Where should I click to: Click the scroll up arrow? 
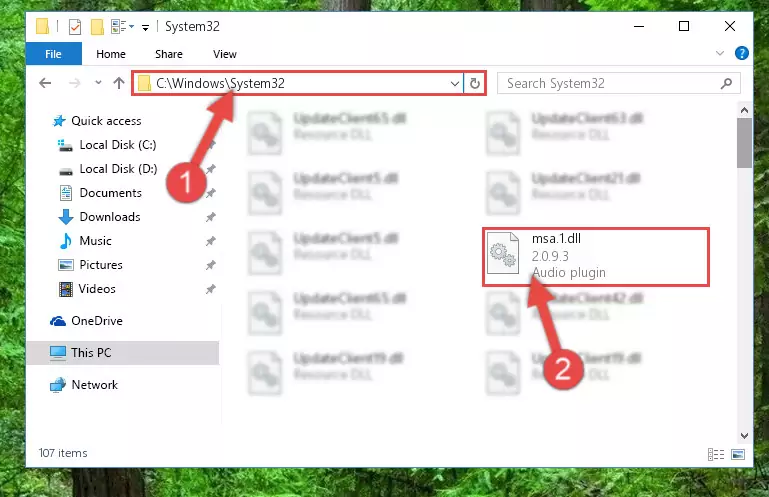pos(744,110)
